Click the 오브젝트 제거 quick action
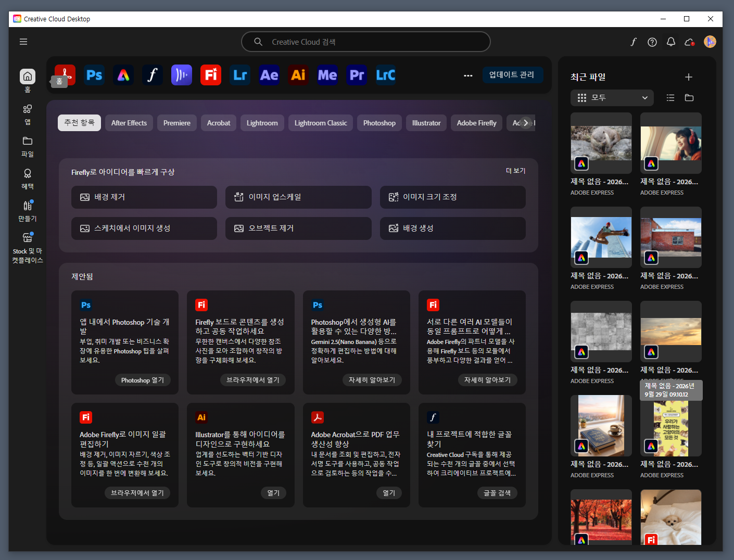The height and width of the screenshot is (560, 734). click(298, 228)
